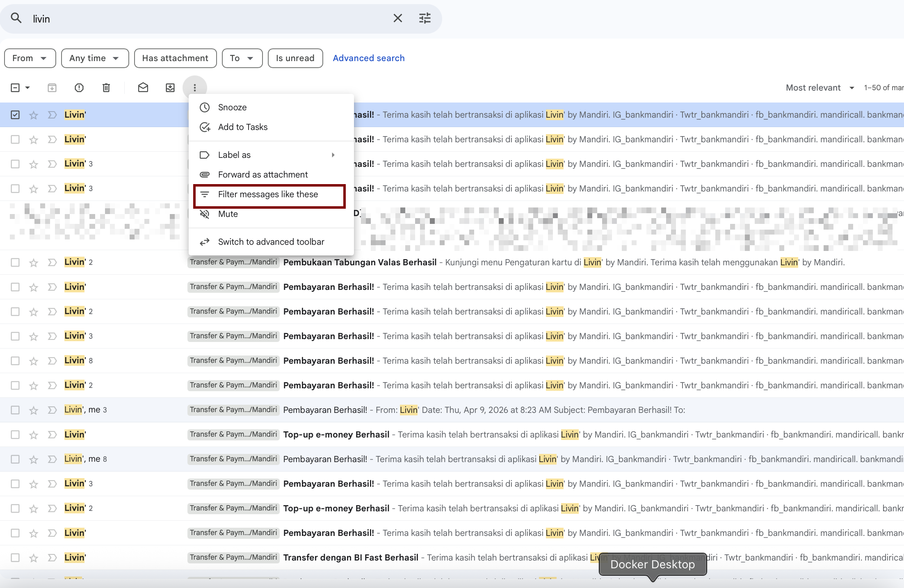Choose Add to Tasks menu item
Screen dimensions: 904x588
(x=271, y=127)
